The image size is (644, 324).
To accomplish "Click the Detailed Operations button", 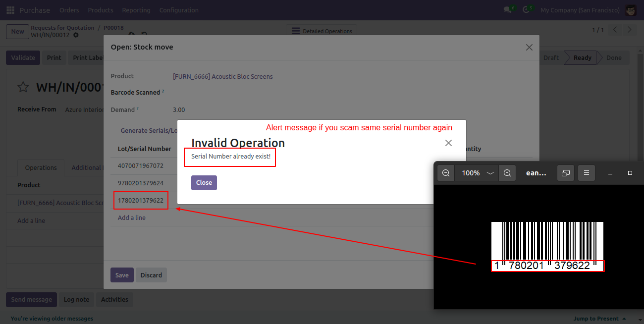I will (x=322, y=31).
